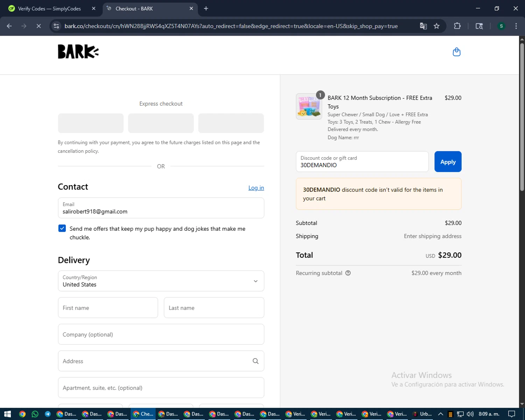Click the first express checkout button
Screen dimensions: 525x420
(x=91, y=123)
